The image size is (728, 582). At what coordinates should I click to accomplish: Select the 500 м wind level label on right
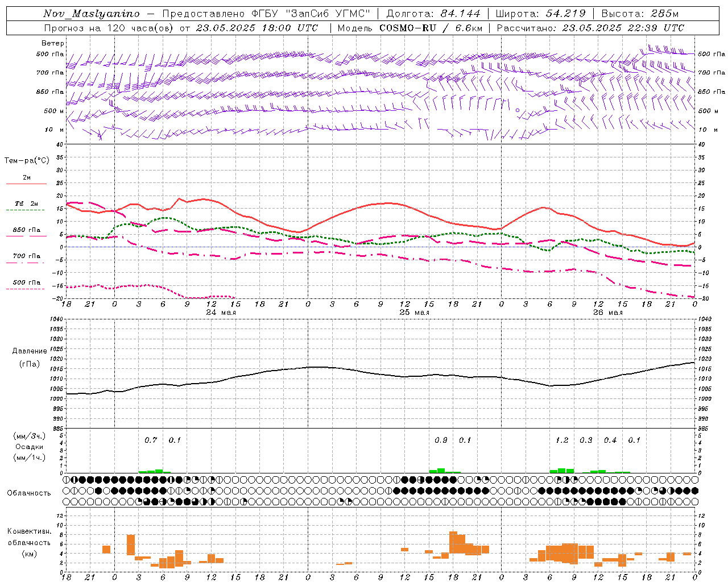click(708, 111)
